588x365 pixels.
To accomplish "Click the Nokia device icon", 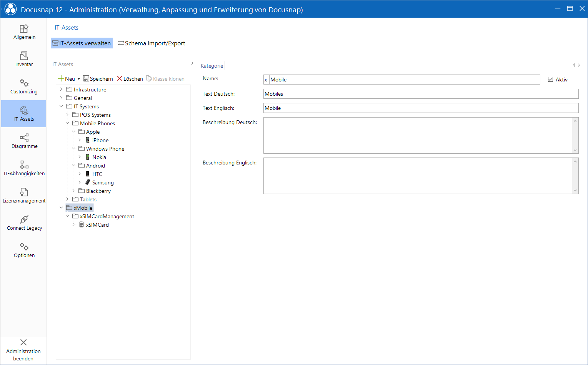I will (88, 157).
